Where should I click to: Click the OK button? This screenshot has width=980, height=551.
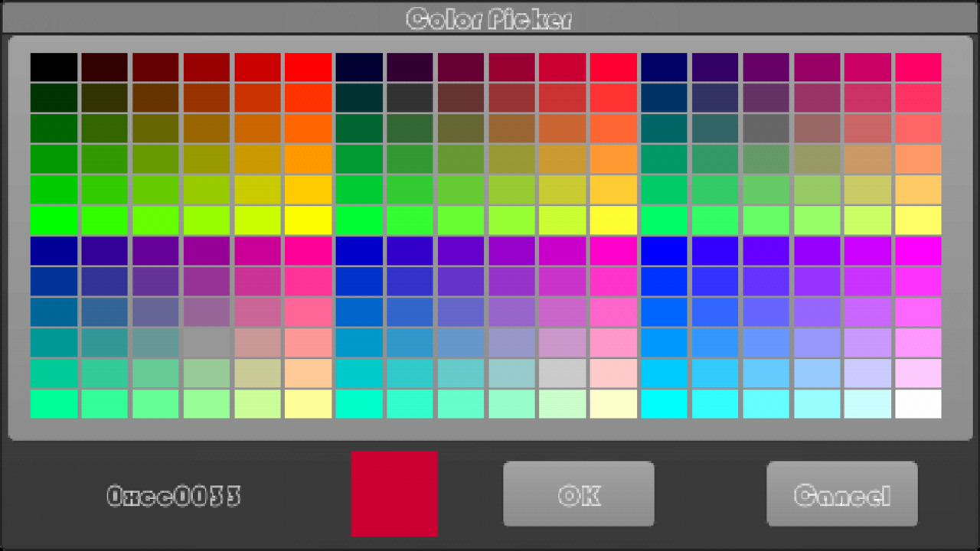click(579, 494)
